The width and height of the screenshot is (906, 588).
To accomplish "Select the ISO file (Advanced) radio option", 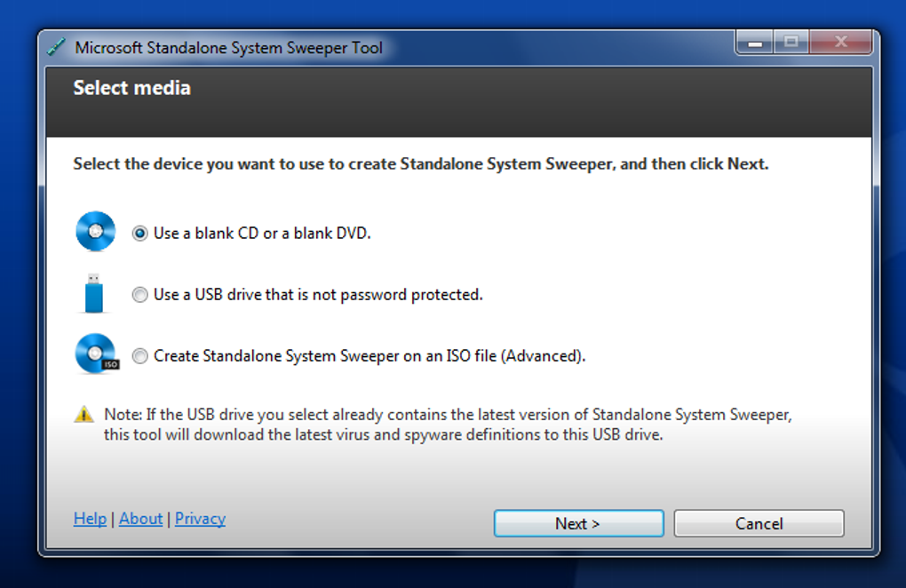I will coord(139,356).
